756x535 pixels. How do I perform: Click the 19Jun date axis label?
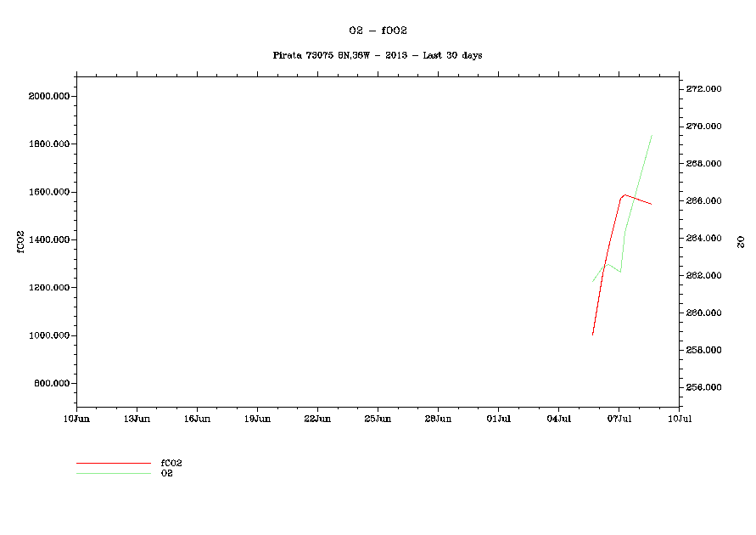(257, 418)
